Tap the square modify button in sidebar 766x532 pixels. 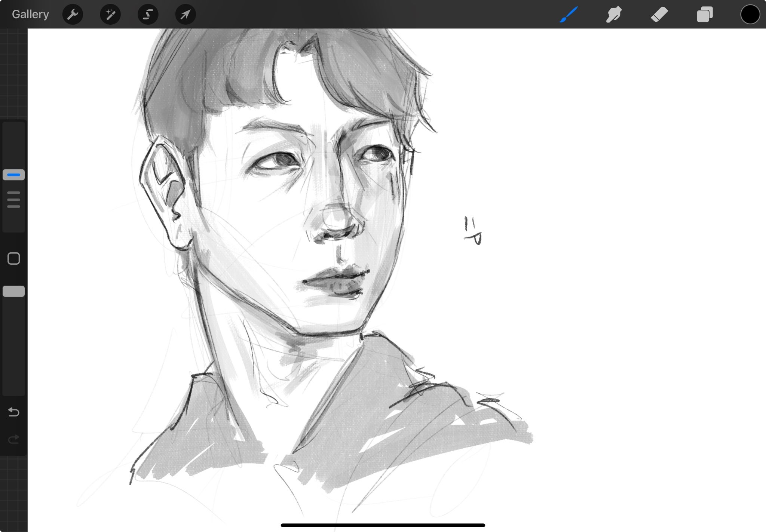point(14,258)
